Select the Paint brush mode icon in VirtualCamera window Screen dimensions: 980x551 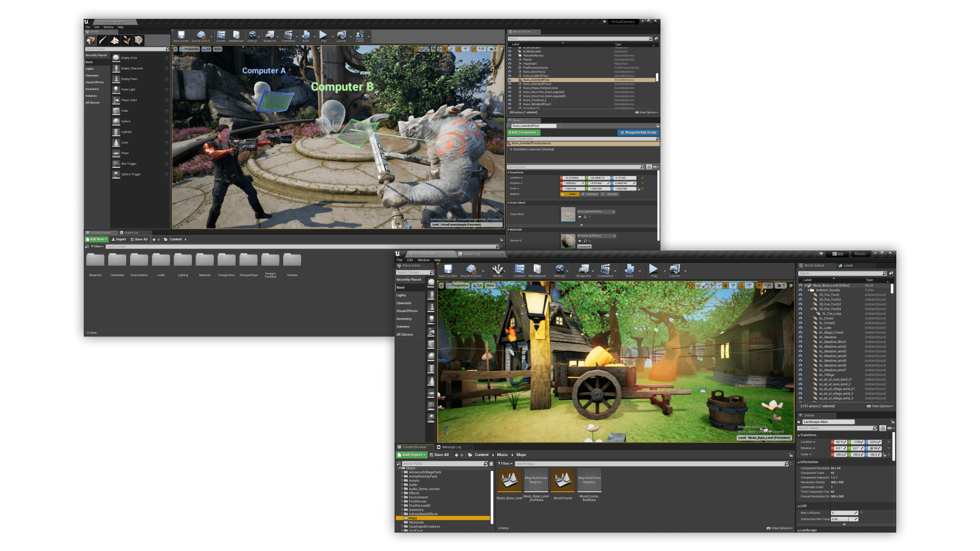click(103, 40)
